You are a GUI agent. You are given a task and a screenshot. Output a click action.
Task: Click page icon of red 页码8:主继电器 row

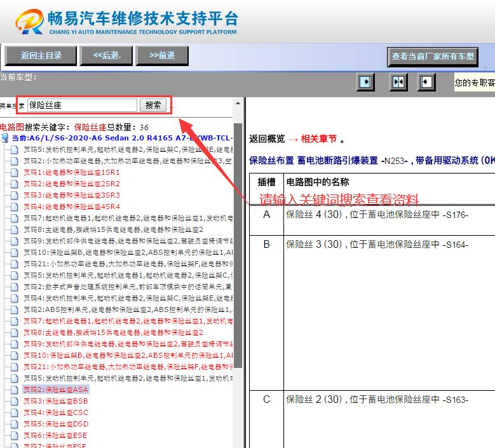14,332
